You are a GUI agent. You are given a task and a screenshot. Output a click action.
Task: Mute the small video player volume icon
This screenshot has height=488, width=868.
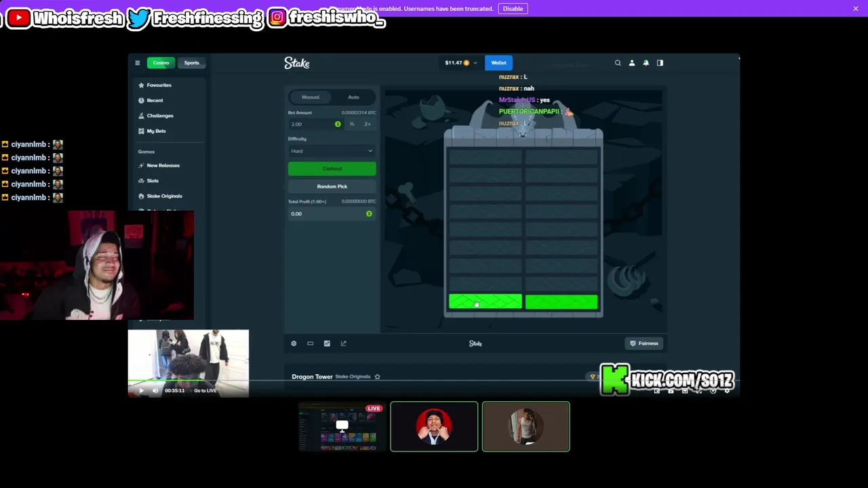pos(155,390)
